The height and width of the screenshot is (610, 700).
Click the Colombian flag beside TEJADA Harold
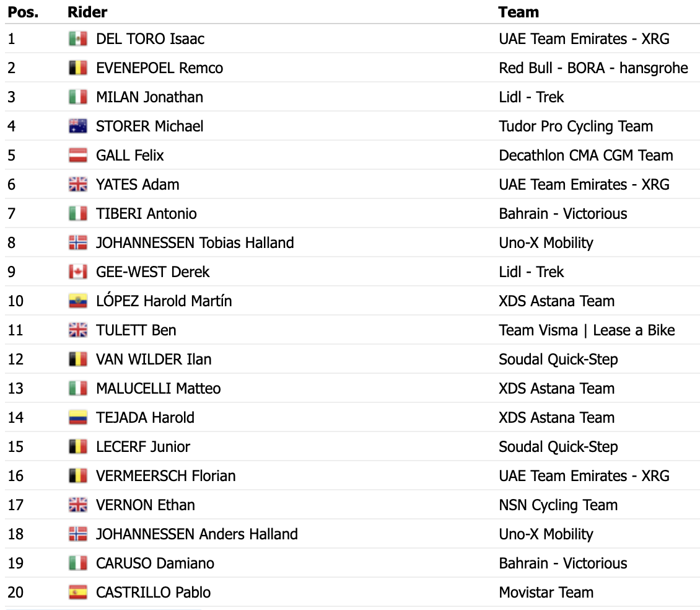[77, 418]
